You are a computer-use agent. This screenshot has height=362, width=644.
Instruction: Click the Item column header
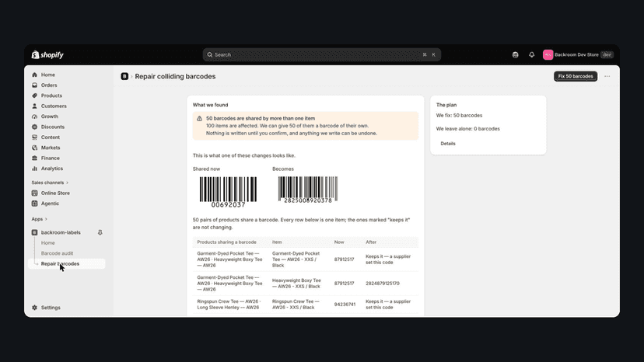tap(277, 242)
